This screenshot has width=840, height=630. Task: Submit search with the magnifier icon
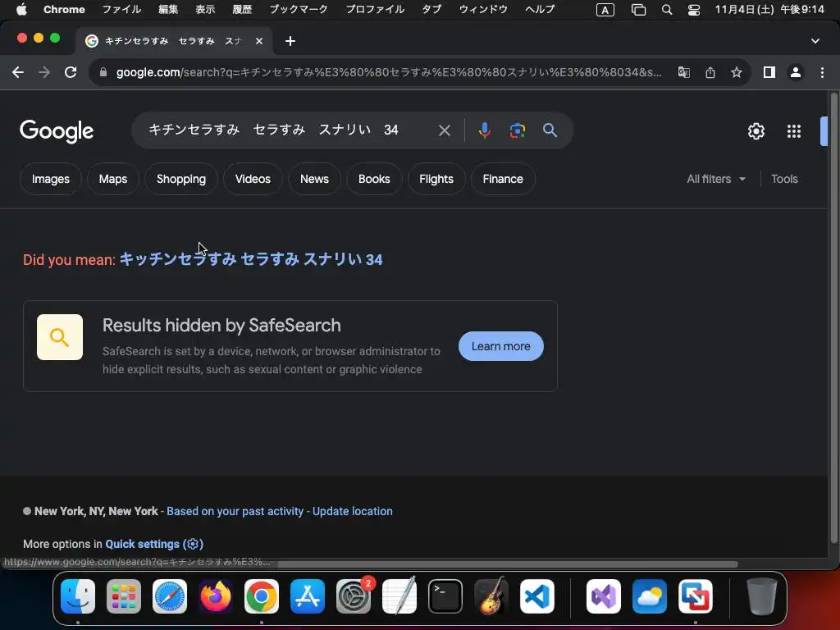[550, 130]
